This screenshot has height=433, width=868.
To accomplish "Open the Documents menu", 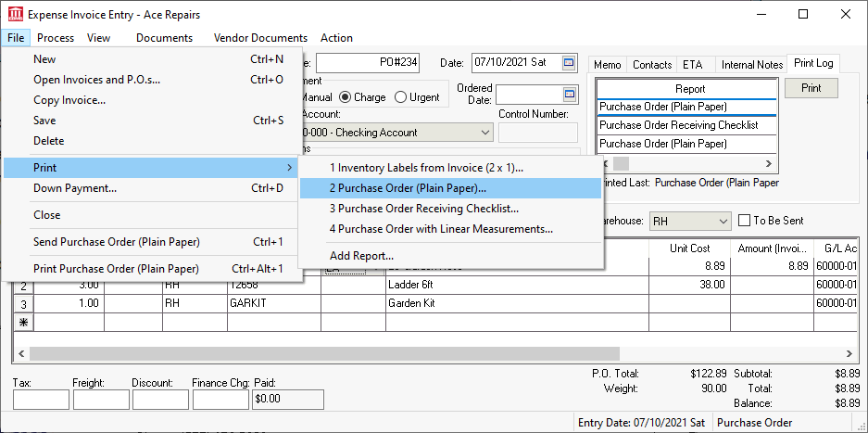I will pyautogui.click(x=164, y=38).
